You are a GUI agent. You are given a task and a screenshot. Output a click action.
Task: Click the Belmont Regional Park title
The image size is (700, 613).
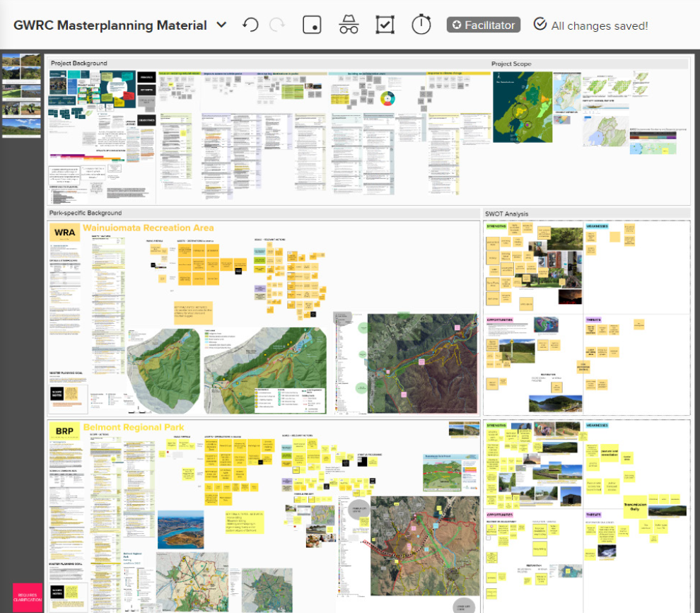pos(134,427)
